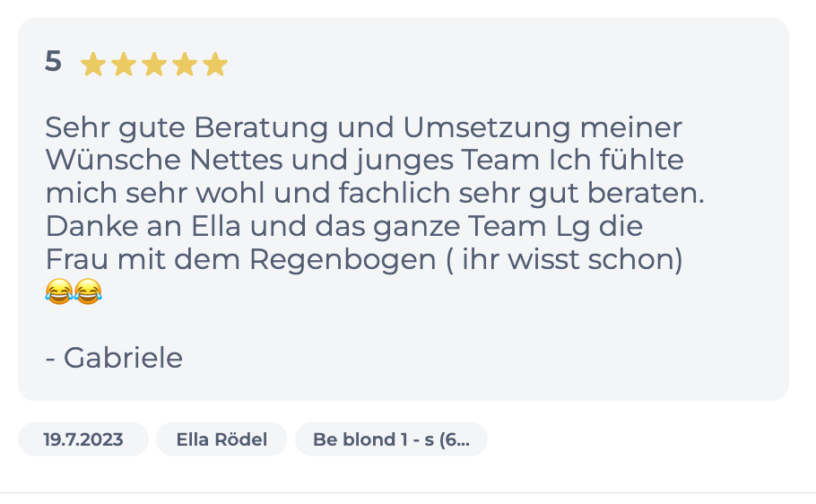The height and width of the screenshot is (504, 816).
Task: Open the 19.7.2023 date tag
Action: tap(83, 439)
